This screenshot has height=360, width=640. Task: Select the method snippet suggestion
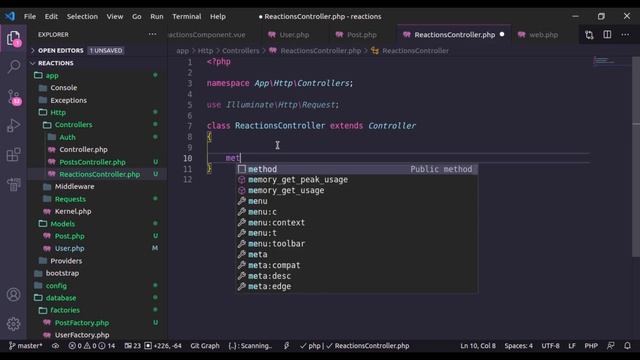coord(357,169)
